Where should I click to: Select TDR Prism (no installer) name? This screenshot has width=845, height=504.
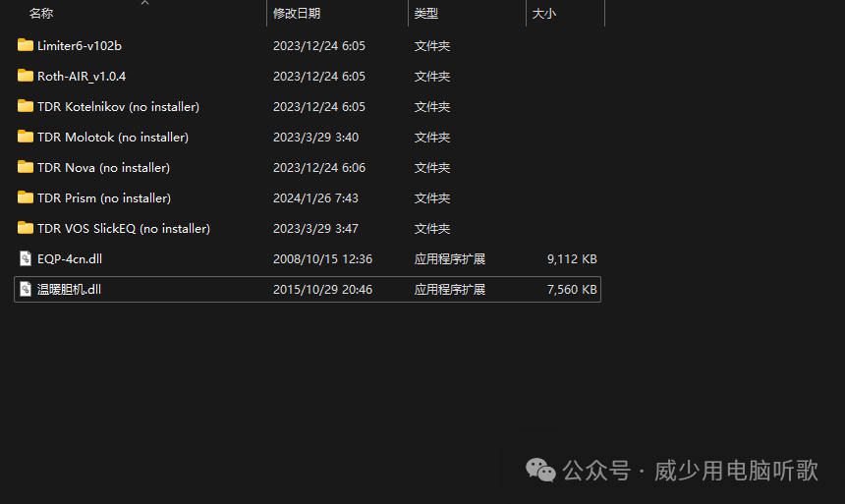click(104, 198)
